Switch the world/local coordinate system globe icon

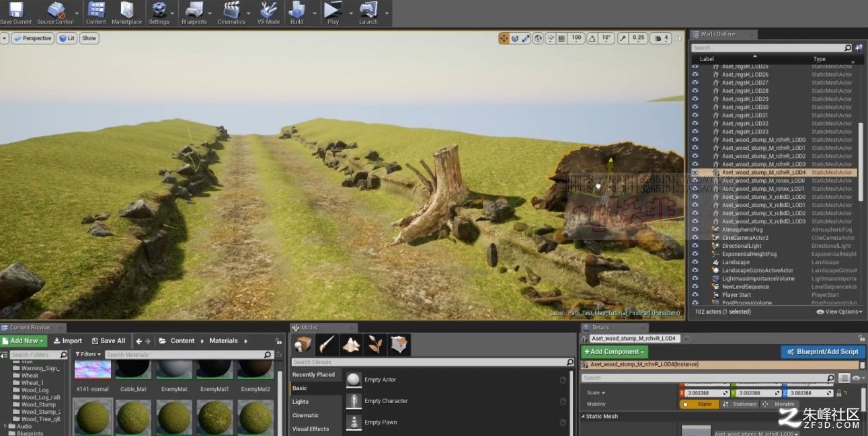point(538,38)
